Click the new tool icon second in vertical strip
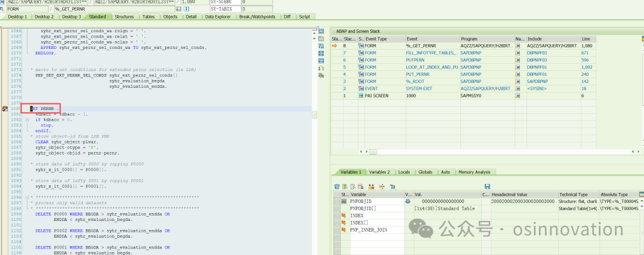Screen dimensions: 644x255 pos(321,38)
